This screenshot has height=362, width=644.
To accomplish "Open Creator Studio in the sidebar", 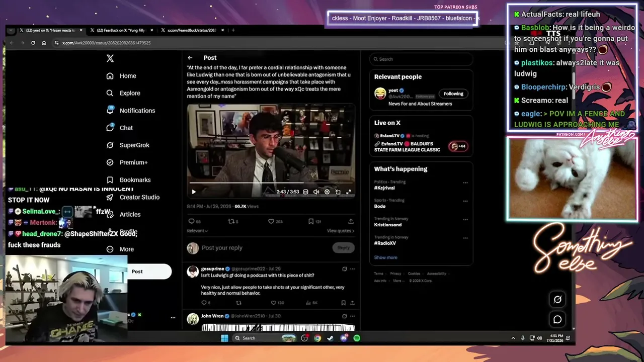I will pos(133,197).
